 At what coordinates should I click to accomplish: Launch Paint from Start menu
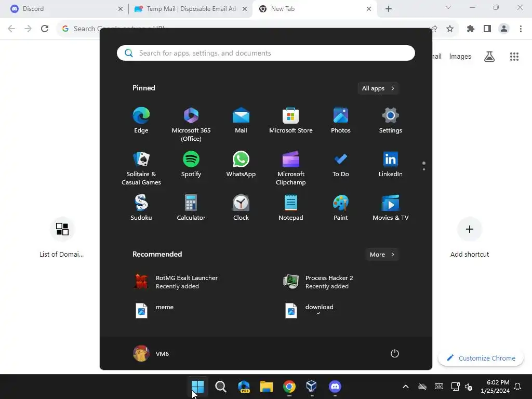[341, 208]
